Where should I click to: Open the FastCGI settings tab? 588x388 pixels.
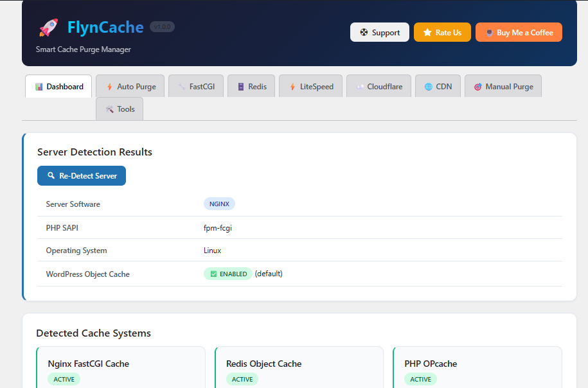point(196,86)
